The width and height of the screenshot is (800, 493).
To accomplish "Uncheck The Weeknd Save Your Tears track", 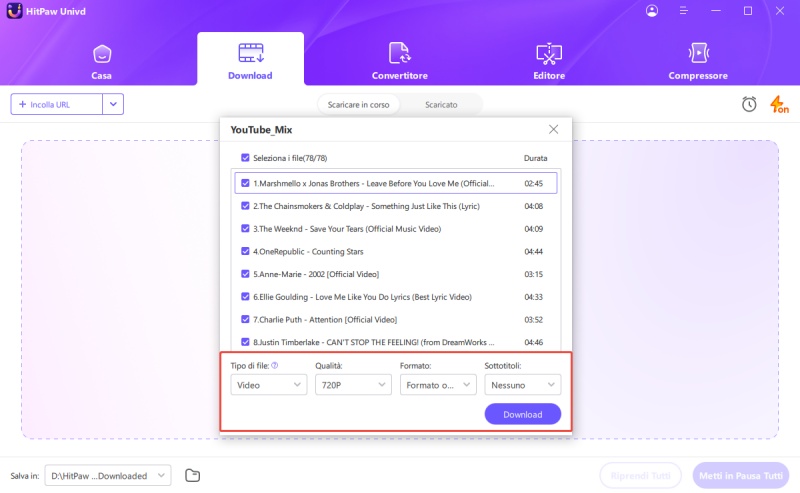I will click(x=245, y=228).
